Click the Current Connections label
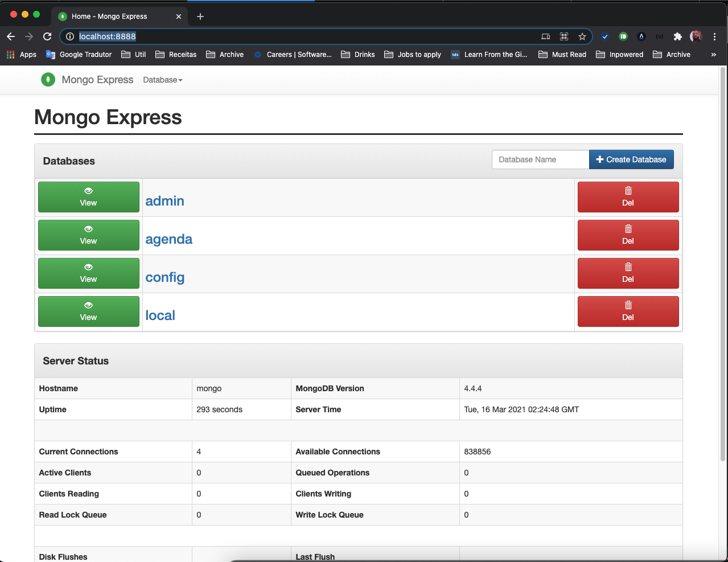The image size is (728, 562). [79, 452]
